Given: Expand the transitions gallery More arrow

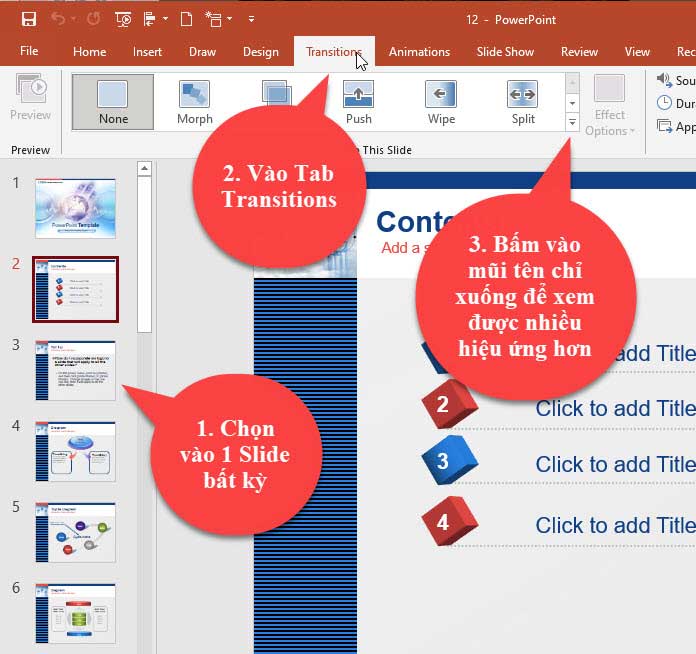Looking at the screenshot, I should 572,122.
